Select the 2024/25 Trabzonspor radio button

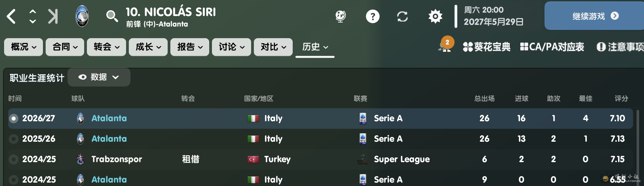point(14,159)
